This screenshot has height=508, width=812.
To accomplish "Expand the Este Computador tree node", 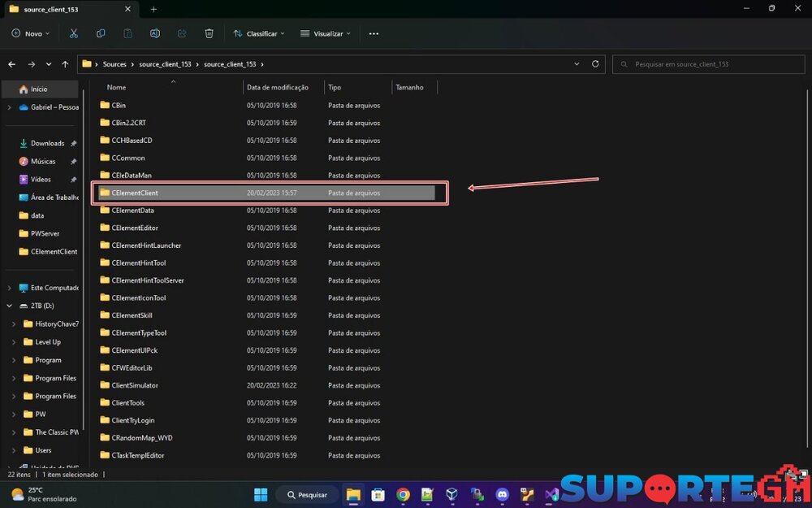I will tap(10, 288).
